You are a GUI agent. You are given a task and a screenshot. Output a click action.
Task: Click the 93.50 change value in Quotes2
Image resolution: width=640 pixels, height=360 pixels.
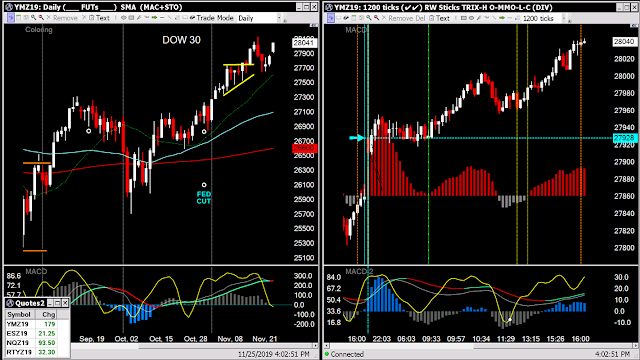tap(47, 343)
